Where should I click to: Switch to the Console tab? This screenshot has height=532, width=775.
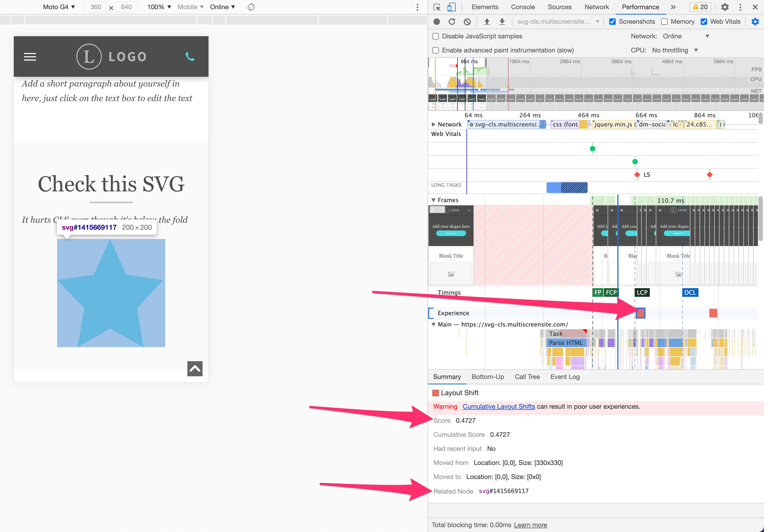coord(523,7)
